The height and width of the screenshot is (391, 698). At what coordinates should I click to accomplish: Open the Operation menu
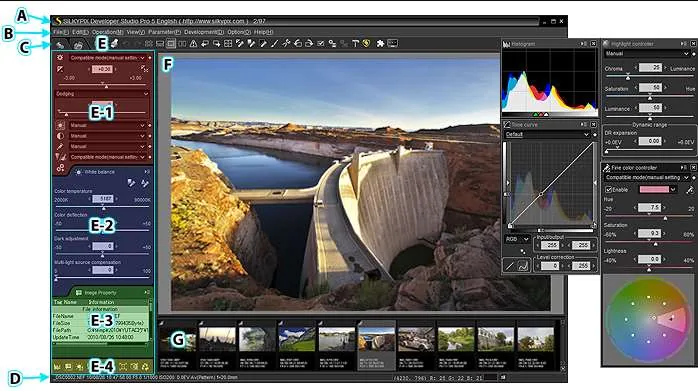(x=107, y=32)
